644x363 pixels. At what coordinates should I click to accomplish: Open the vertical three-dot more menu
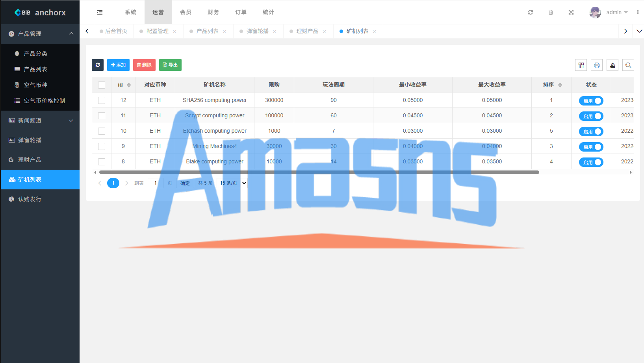(x=638, y=12)
